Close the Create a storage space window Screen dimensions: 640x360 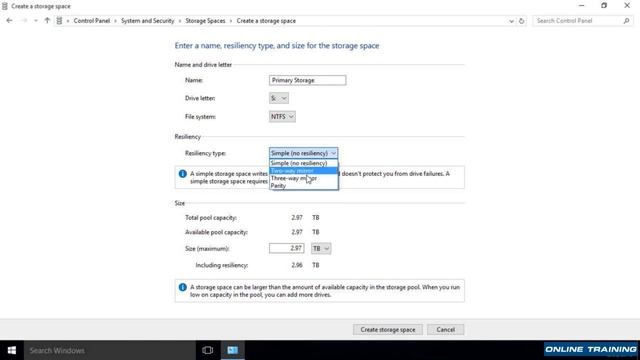[x=627, y=6]
